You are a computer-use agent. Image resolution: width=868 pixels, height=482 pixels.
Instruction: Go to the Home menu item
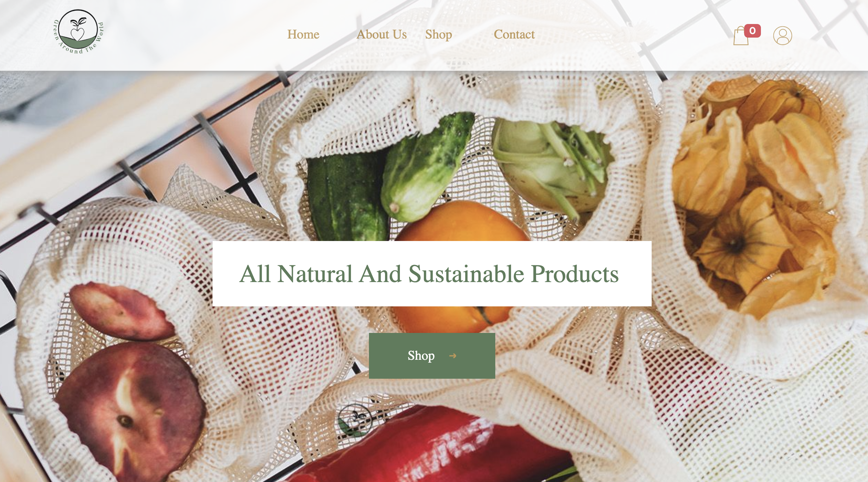tap(303, 34)
